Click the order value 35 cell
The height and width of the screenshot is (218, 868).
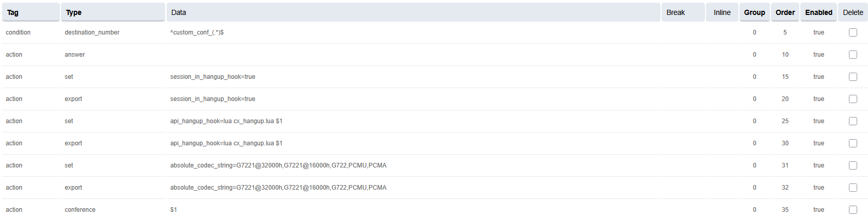785,210
